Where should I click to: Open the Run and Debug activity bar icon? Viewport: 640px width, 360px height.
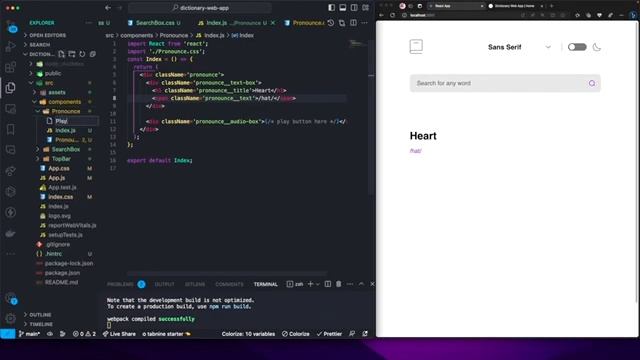click(11, 47)
